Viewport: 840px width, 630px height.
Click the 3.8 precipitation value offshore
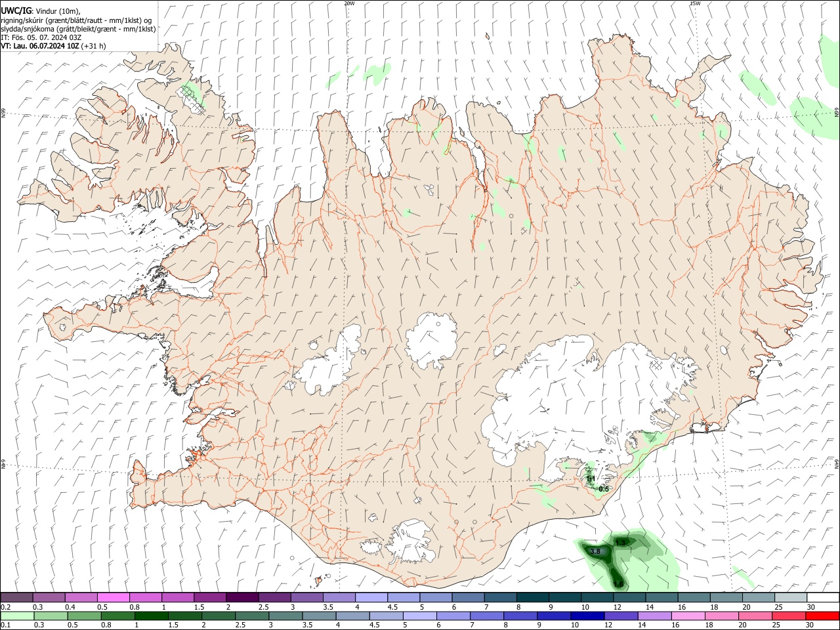(x=596, y=552)
